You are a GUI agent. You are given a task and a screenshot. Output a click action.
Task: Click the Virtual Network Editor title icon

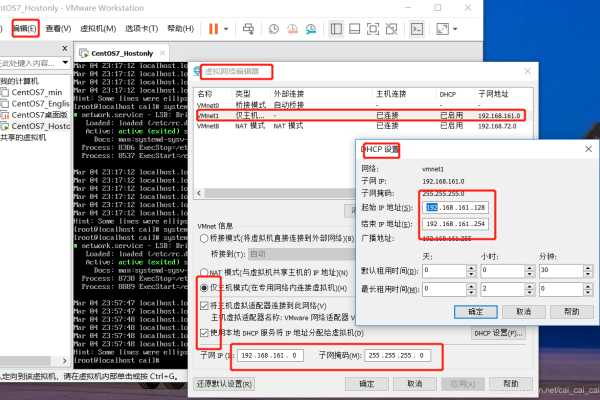pyautogui.click(x=196, y=72)
